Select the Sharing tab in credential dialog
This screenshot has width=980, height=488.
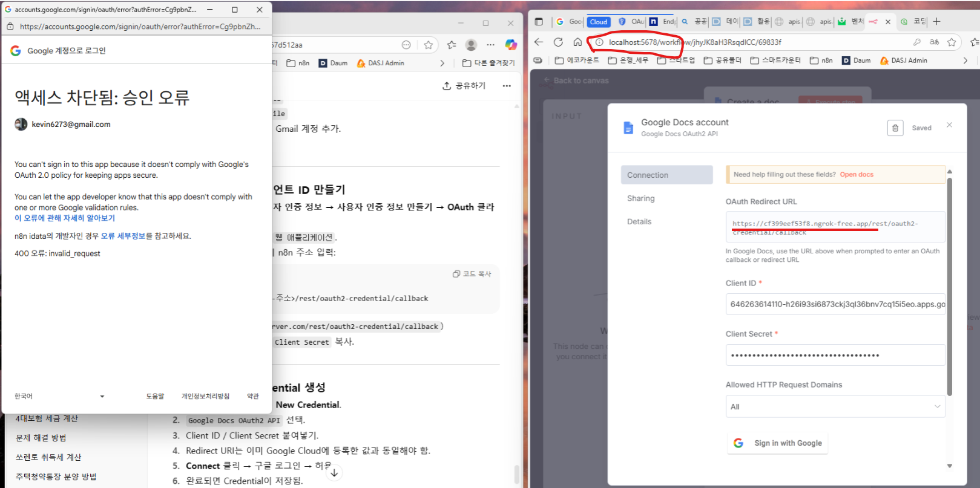click(641, 198)
